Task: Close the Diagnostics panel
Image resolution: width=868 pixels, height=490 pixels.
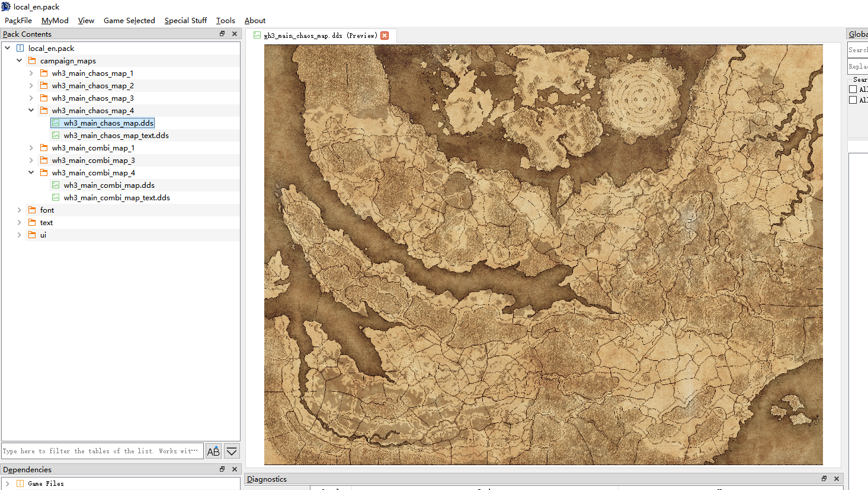Action: [837, 479]
